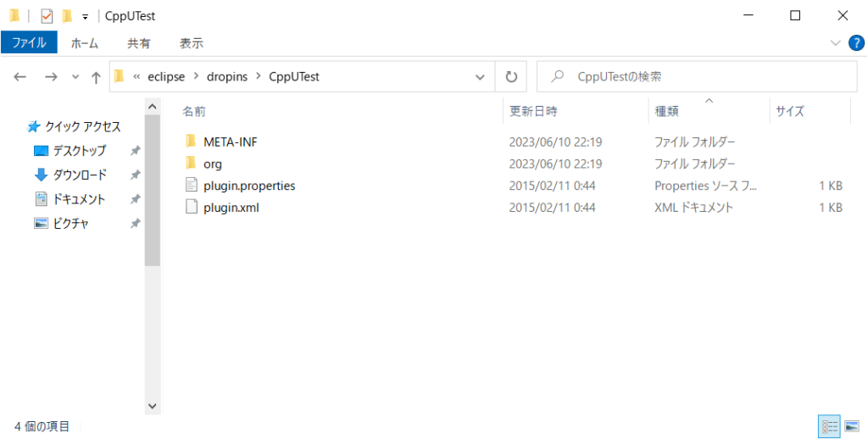
Task: Sort by the 更新日時 column header
Action: pyautogui.click(x=533, y=111)
